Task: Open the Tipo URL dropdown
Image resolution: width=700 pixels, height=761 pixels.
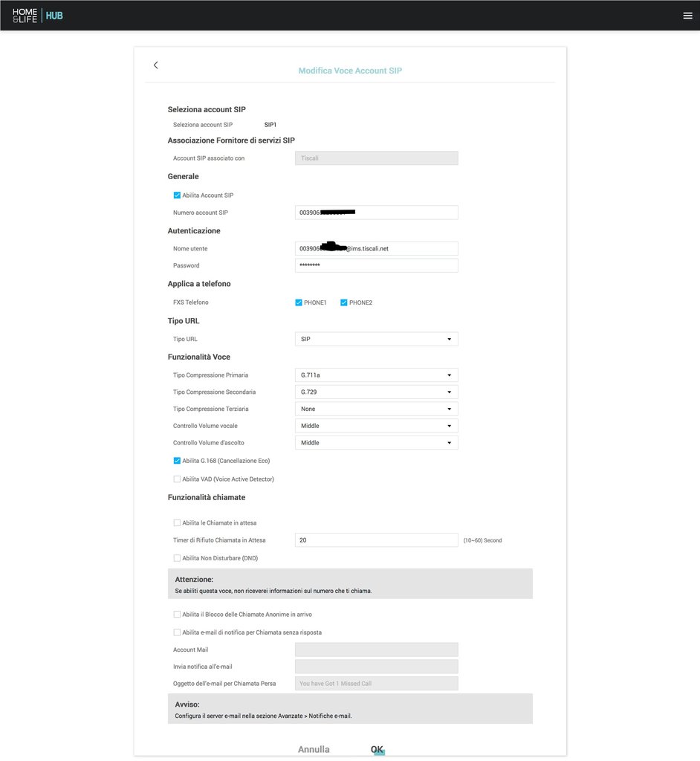Action: tap(376, 339)
